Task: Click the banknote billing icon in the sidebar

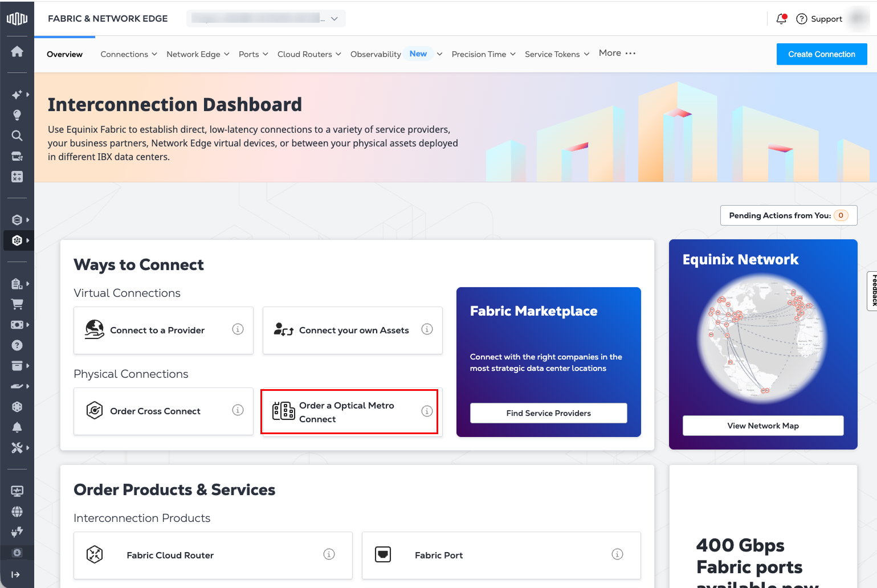Action: pos(17,325)
